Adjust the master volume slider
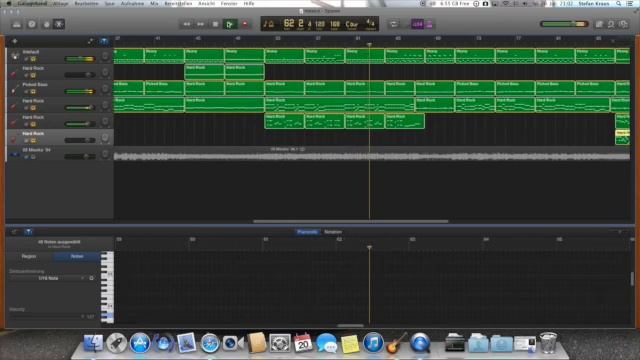 pyautogui.click(x=564, y=24)
